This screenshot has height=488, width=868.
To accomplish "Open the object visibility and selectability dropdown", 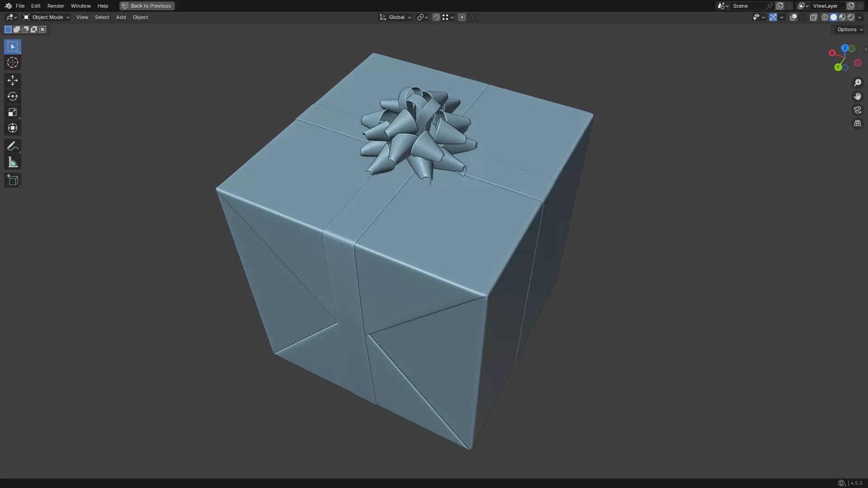I will 759,17.
